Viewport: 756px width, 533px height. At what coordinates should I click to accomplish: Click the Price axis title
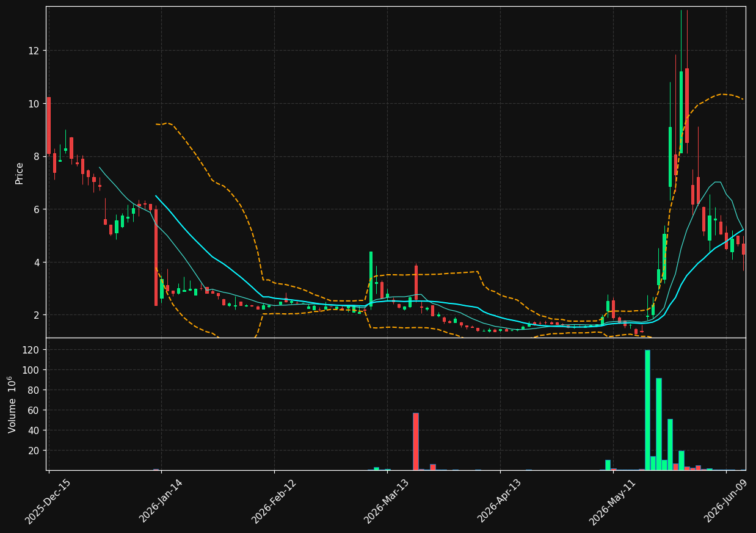[x=20, y=173]
